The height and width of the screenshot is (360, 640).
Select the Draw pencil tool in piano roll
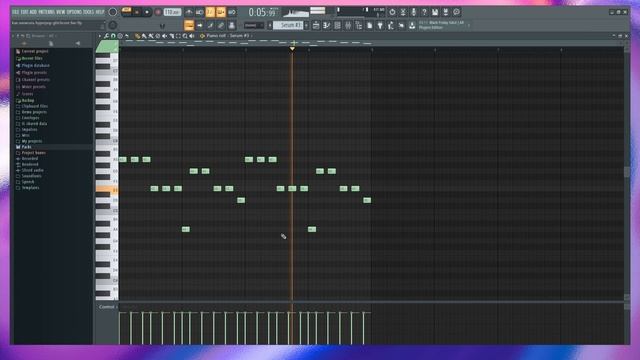point(137,36)
